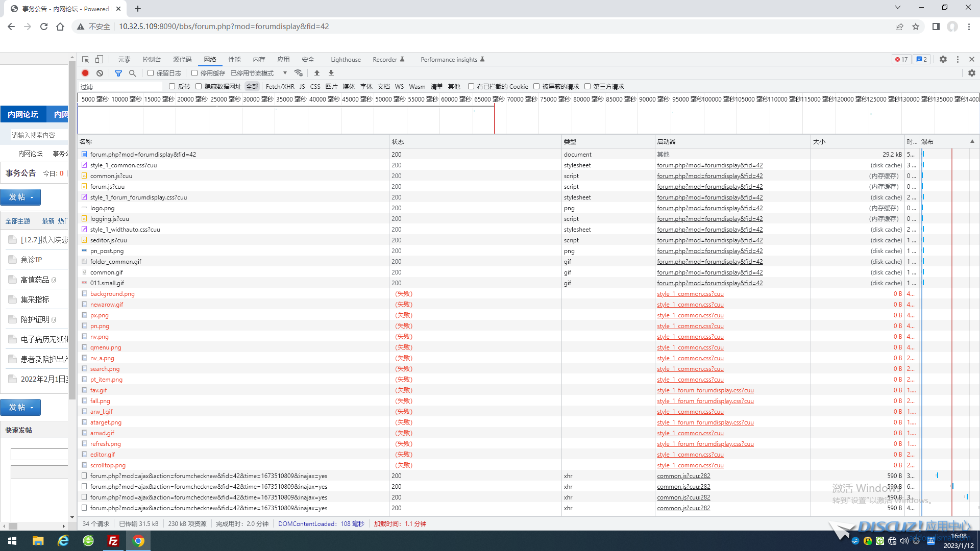The image size is (980, 551).
Task: Toggle the device toolbar icon
Action: point(100,60)
